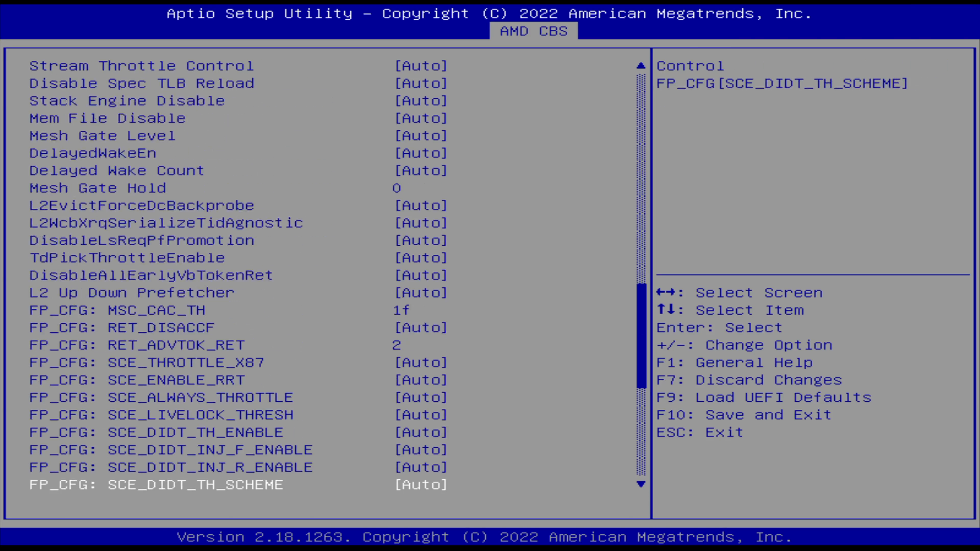Viewport: 980px width, 551px height.
Task: Select L2EvictForceDcBackprobe label
Action: coord(142,206)
